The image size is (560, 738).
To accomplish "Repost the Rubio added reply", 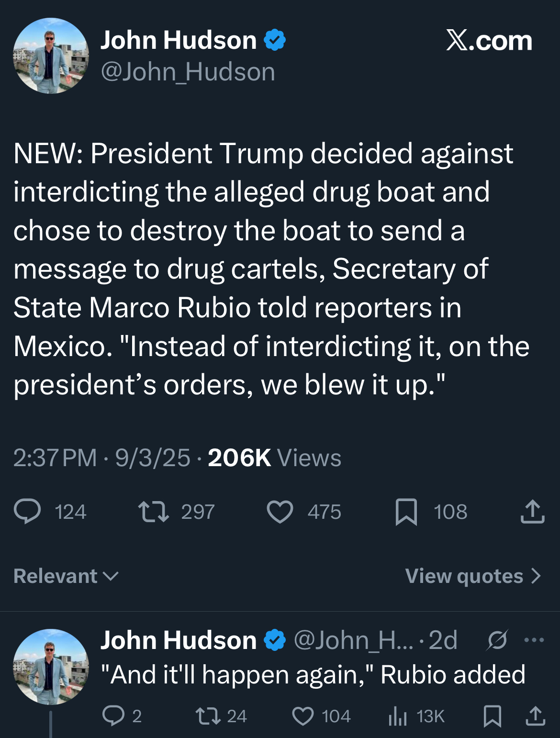I will (208, 716).
